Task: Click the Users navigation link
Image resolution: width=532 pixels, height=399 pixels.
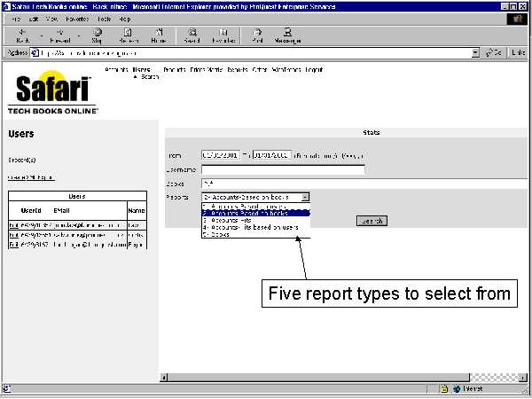Action: coord(141,69)
